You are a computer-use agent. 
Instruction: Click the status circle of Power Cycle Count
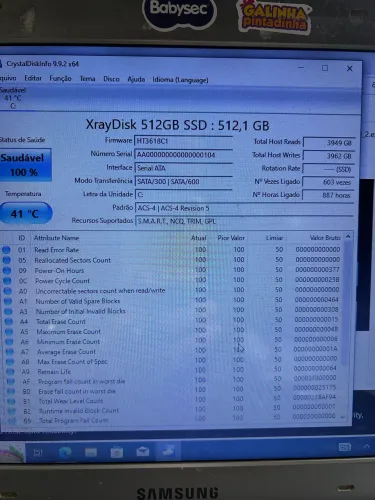pos(7,281)
